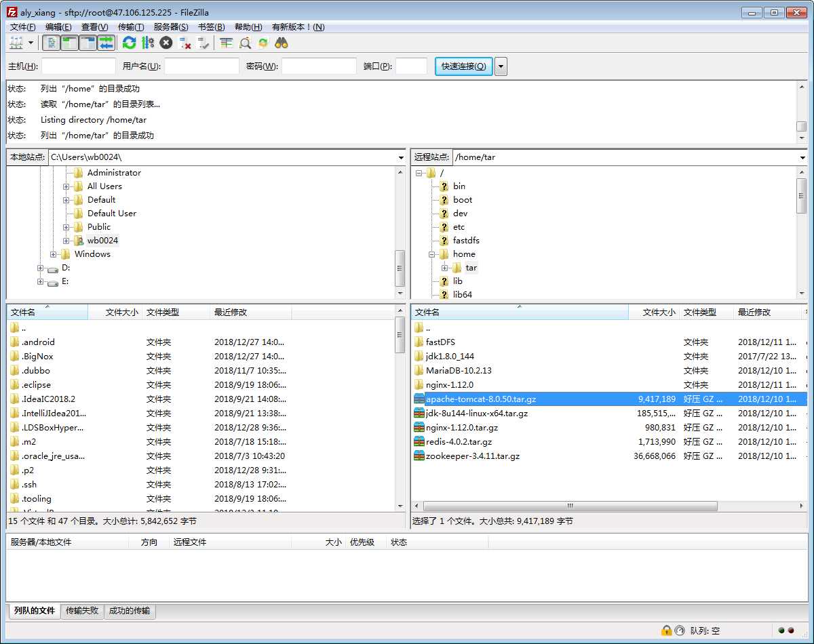Open 文件(F) menu
814x644 pixels.
(23, 27)
